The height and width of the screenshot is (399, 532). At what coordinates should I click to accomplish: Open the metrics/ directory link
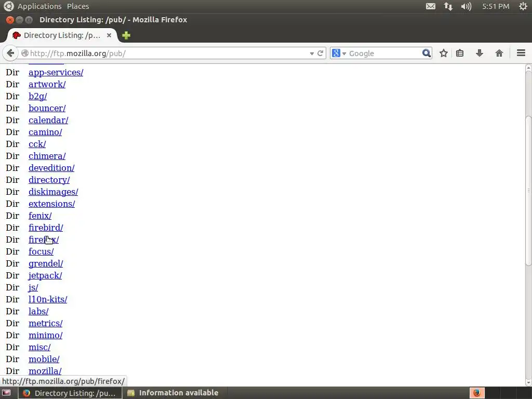(46, 323)
